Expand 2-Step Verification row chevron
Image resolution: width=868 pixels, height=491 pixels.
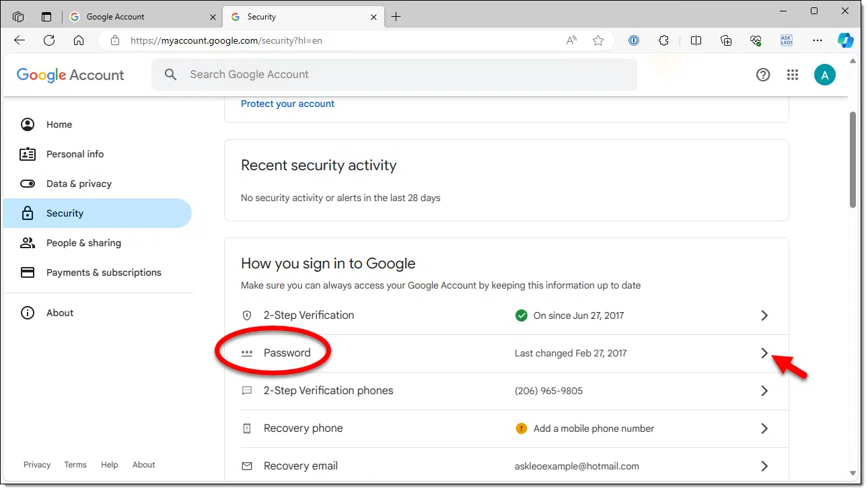point(764,315)
